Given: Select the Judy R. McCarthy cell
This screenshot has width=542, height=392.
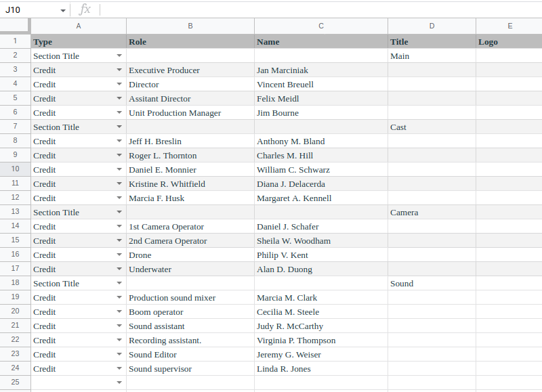Looking at the screenshot, I should (x=320, y=326).
